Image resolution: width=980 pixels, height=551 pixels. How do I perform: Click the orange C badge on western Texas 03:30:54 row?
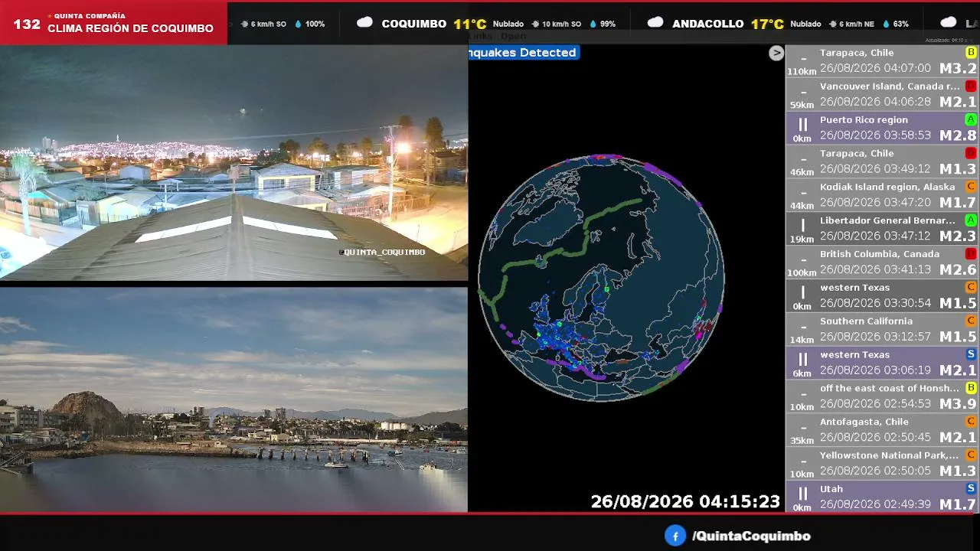tap(971, 287)
